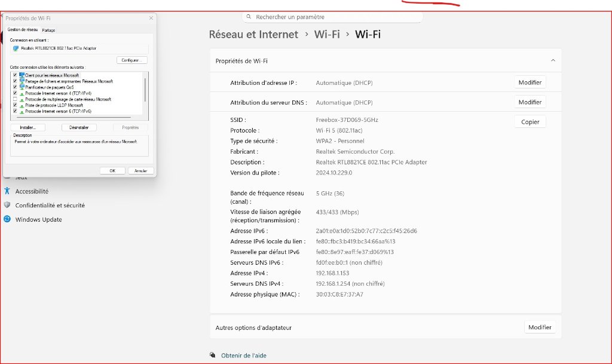Toggle Protocole Internet version 6 (TCP/IPv6) checkbox
Image resolution: width=612 pixels, height=364 pixels.
pos(15,111)
